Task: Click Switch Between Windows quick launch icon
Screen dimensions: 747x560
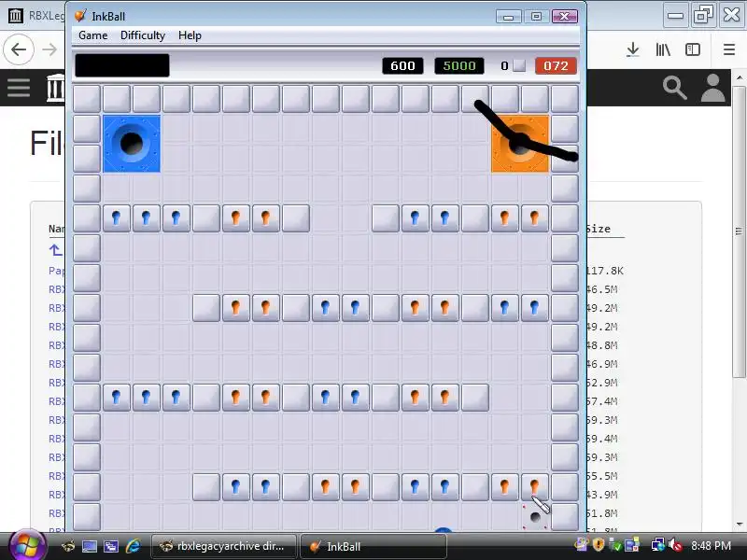Action: pyautogui.click(x=110, y=546)
